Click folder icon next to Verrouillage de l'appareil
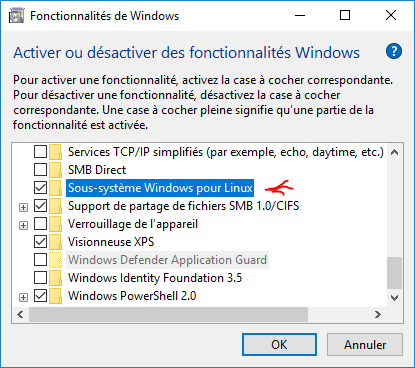The image size is (415, 368). (x=56, y=224)
